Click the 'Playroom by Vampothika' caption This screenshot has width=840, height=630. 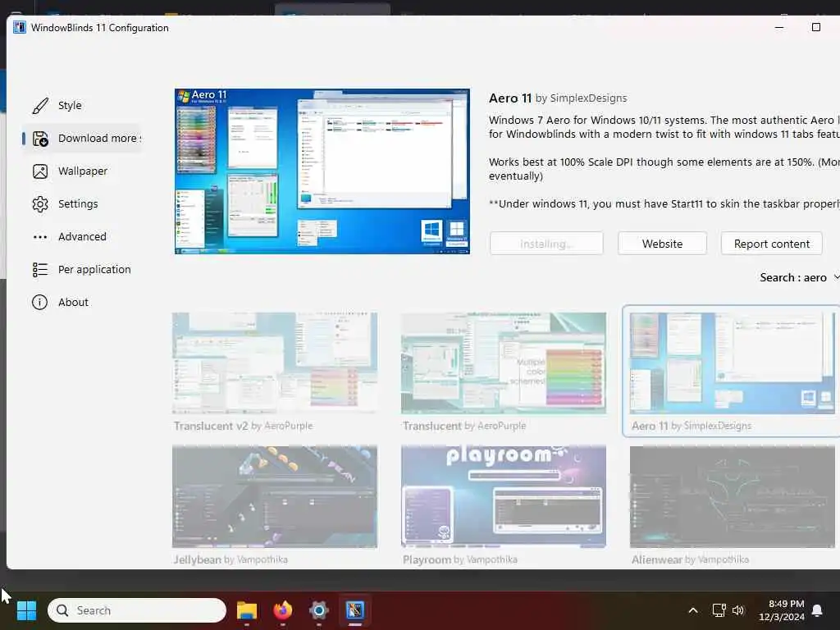point(459,559)
